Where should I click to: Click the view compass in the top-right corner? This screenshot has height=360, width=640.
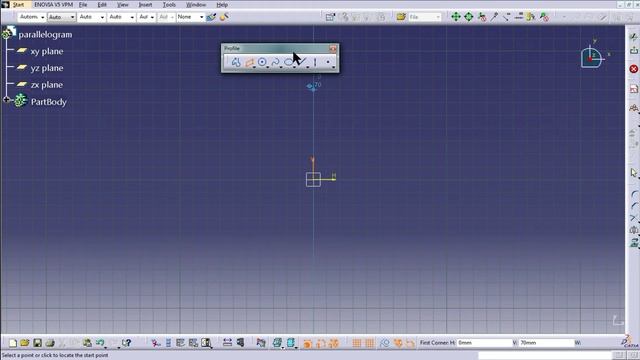click(x=591, y=57)
